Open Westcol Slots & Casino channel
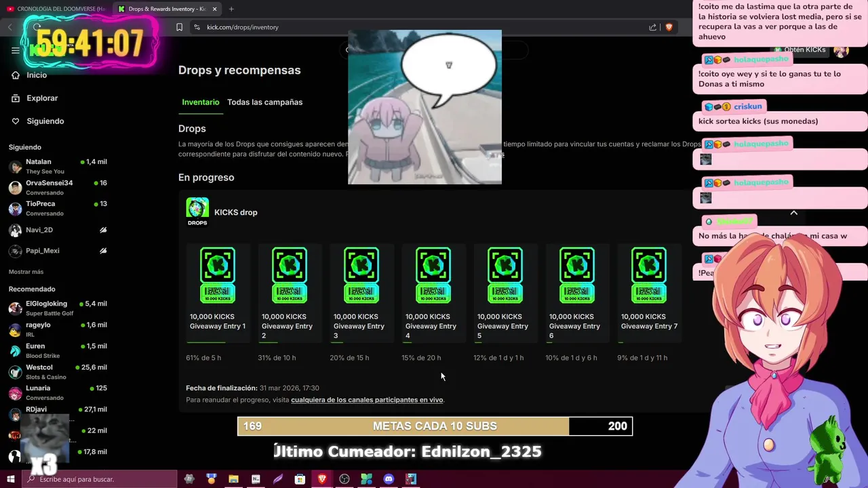 (58, 371)
